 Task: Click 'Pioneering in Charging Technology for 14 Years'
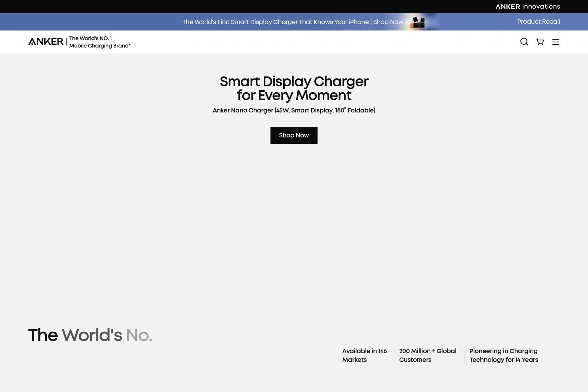(x=504, y=356)
